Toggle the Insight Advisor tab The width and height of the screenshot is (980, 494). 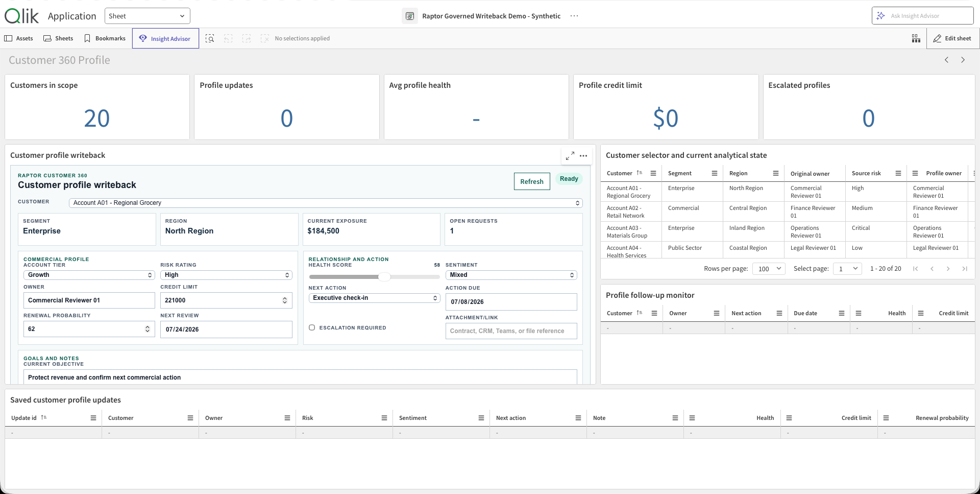(165, 38)
